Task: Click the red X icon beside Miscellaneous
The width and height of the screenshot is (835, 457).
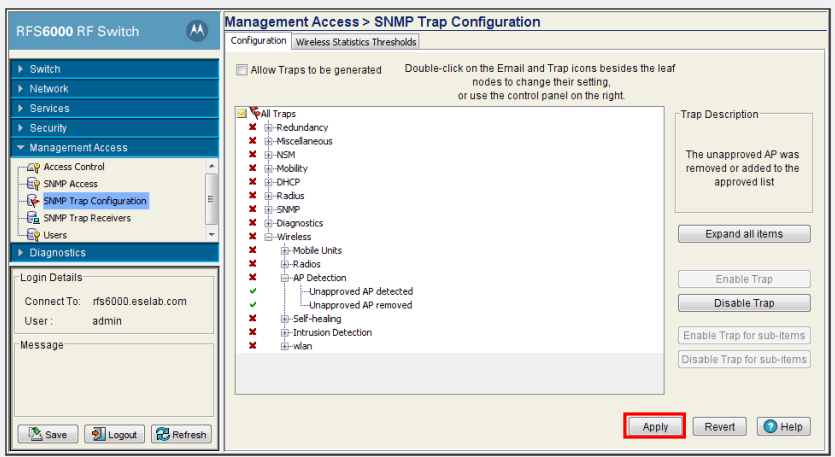Action: pyautogui.click(x=253, y=141)
